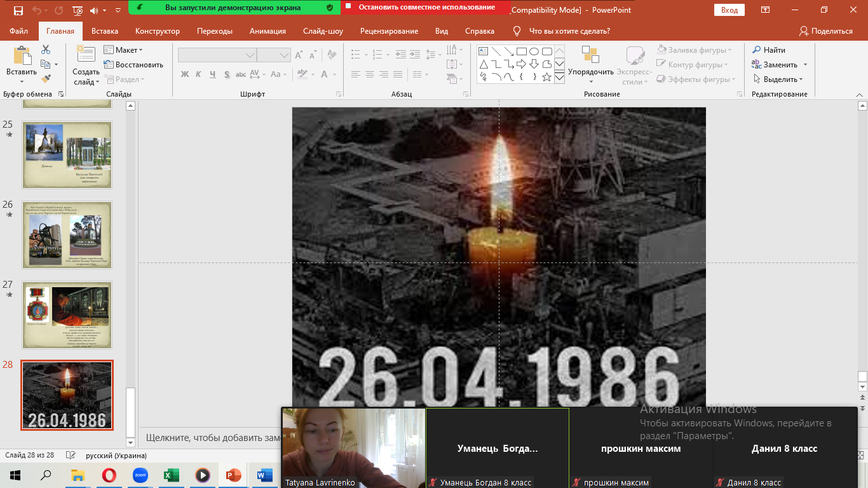Screen dimensions: 868x488
Task: Save the presentation with the floppy disk icon
Action: tap(18, 10)
